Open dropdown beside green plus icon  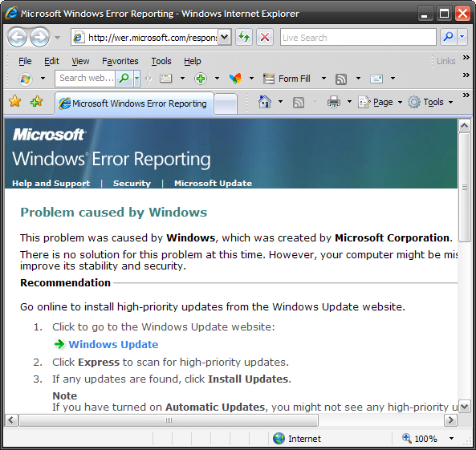pos(217,79)
